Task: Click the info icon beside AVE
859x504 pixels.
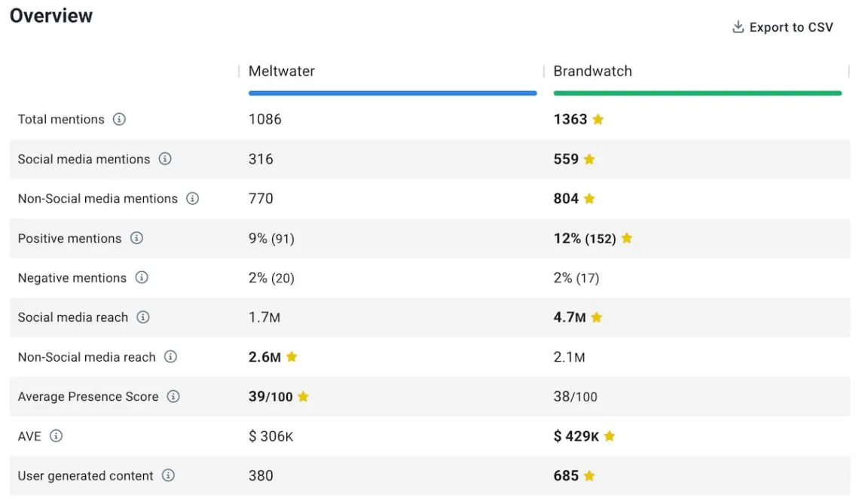Action: coord(56,435)
